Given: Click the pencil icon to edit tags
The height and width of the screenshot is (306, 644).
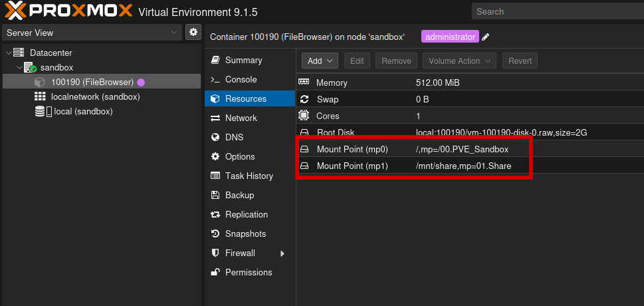Looking at the screenshot, I should pyautogui.click(x=486, y=37).
